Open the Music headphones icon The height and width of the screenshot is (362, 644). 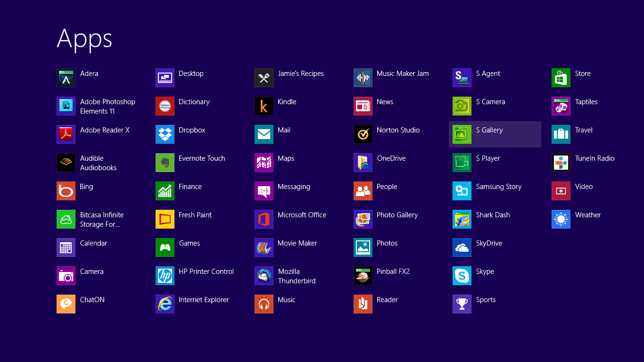click(x=264, y=304)
